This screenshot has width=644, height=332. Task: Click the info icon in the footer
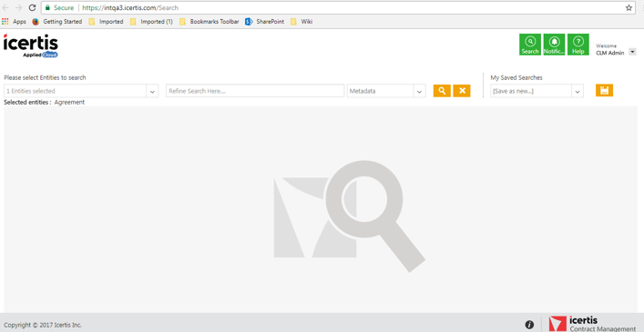tap(529, 325)
